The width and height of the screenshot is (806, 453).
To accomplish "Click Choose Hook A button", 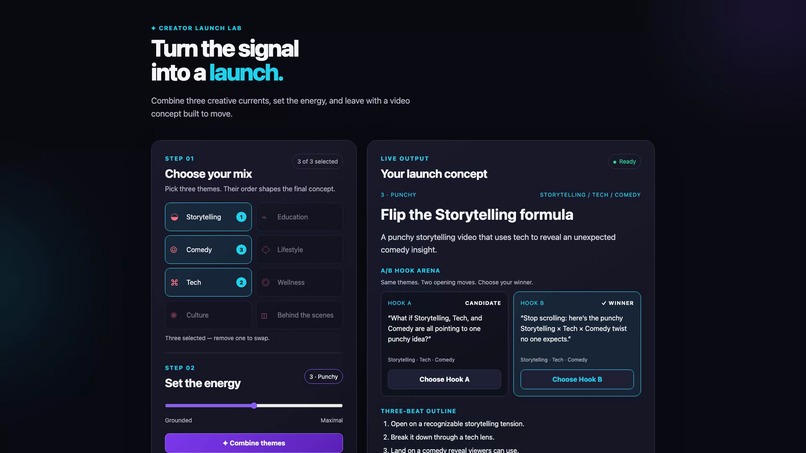I will [x=444, y=379].
